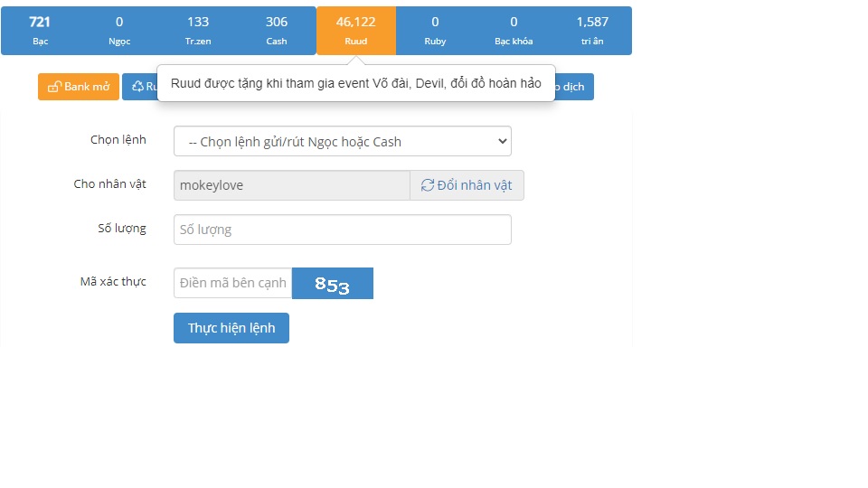Viewport: 868px width, 488px height.
Task: Click the Số lượng input field
Action: (342, 230)
